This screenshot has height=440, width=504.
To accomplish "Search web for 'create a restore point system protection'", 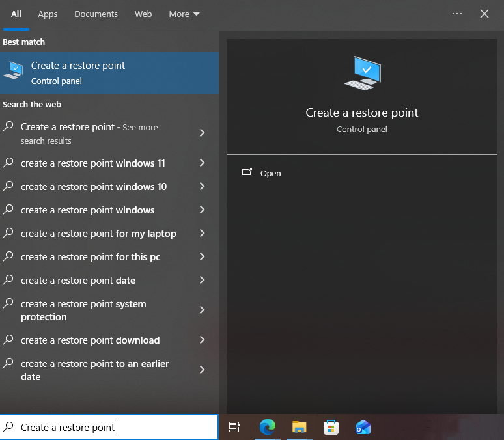I will click(x=83, y=310).
